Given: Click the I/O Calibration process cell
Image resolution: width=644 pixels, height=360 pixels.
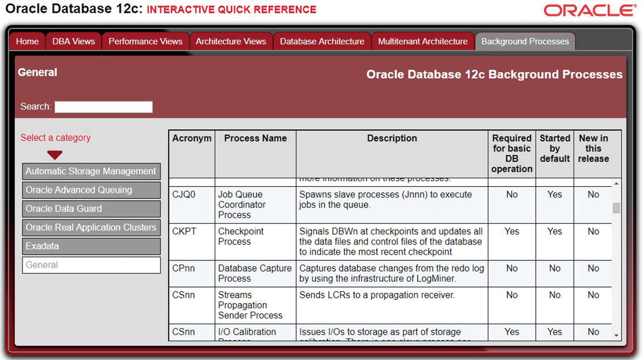Looking at the screenshot, I should click(x=255, y=332).
